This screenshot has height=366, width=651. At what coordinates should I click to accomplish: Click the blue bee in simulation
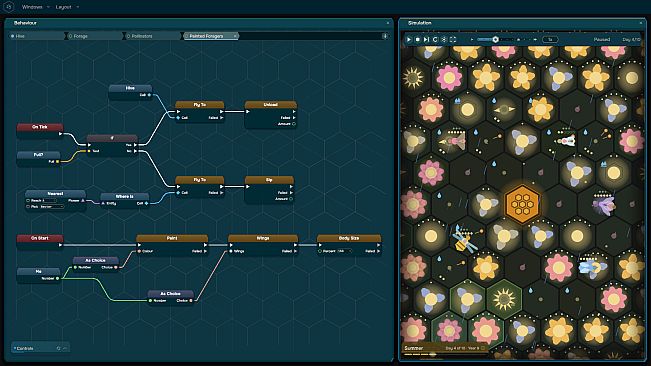point(590,267)
